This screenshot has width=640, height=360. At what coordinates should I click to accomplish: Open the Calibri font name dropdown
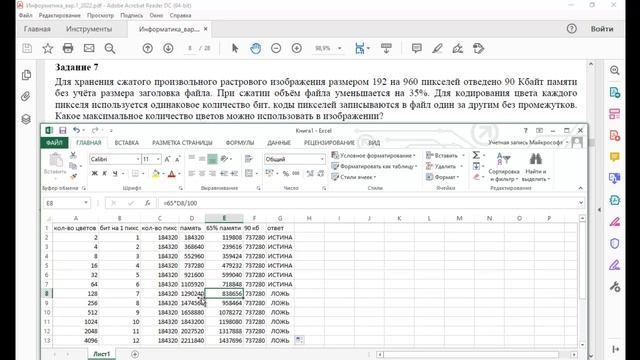pos(138,159)
